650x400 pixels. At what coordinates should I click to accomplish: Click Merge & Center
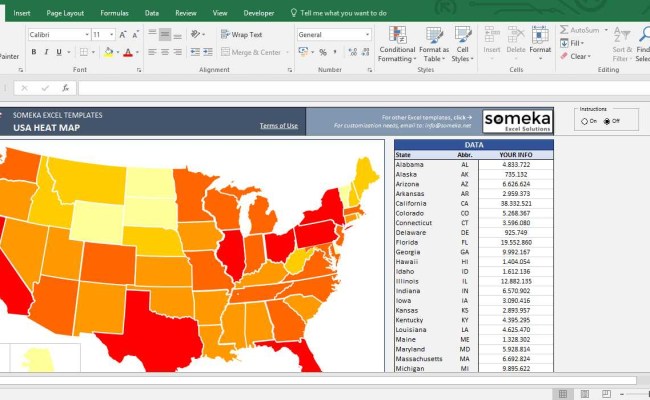click(251, 52)
